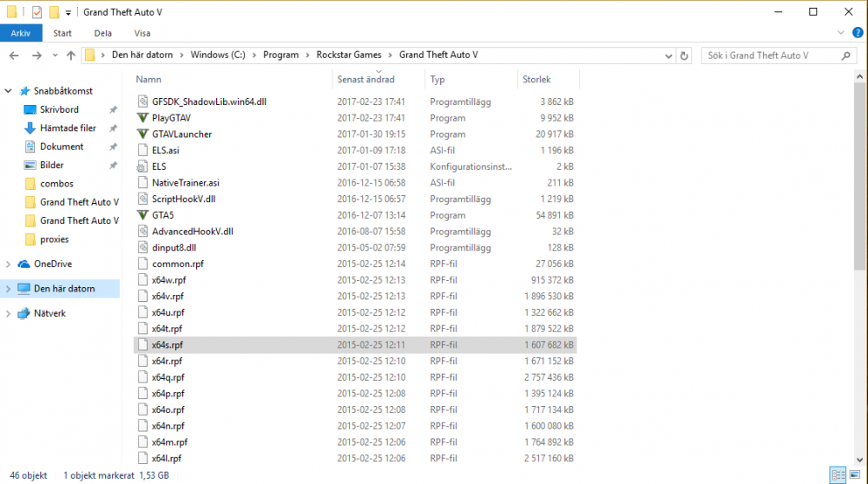Go forward with the Forward arrow
The height and width of the screenshot is (484, 868).
(36, 56)
